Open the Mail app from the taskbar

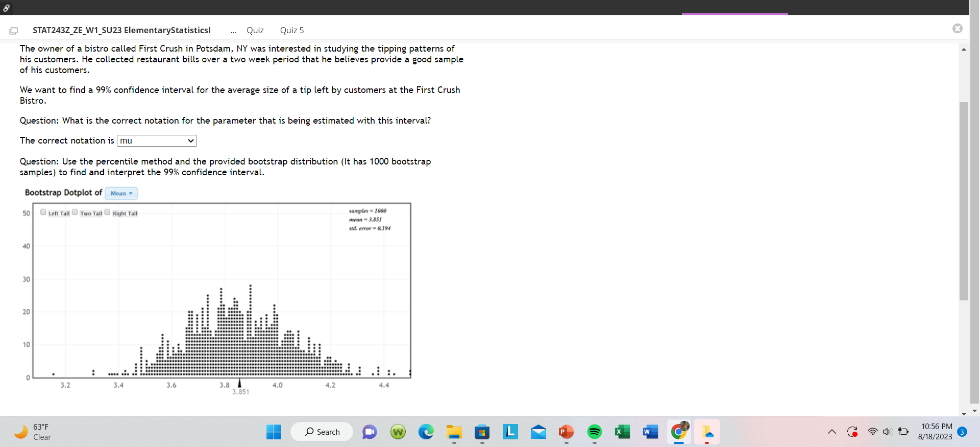tap(538, 432)
